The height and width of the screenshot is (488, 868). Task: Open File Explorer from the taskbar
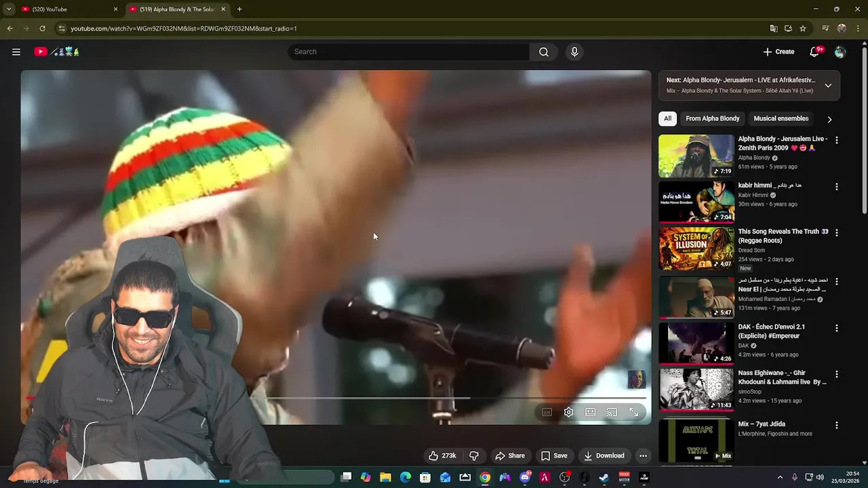pyautogui.click(x=385, y=477)
